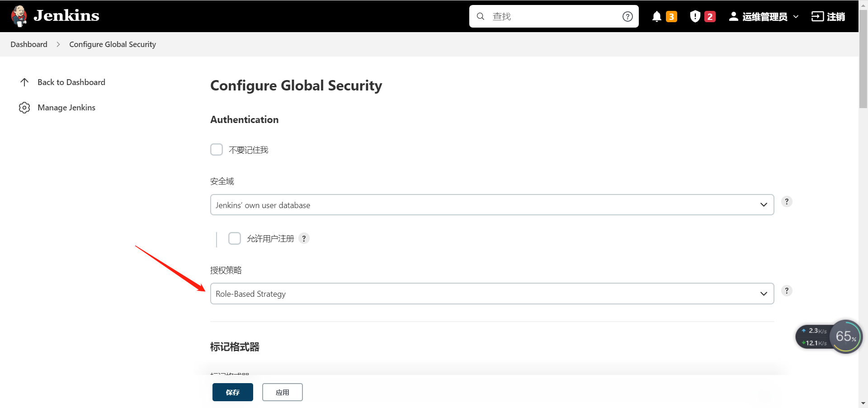Show help for 授权策略 dropdown
The height and width of the screenshot is (408, 868).
(787, 291)
